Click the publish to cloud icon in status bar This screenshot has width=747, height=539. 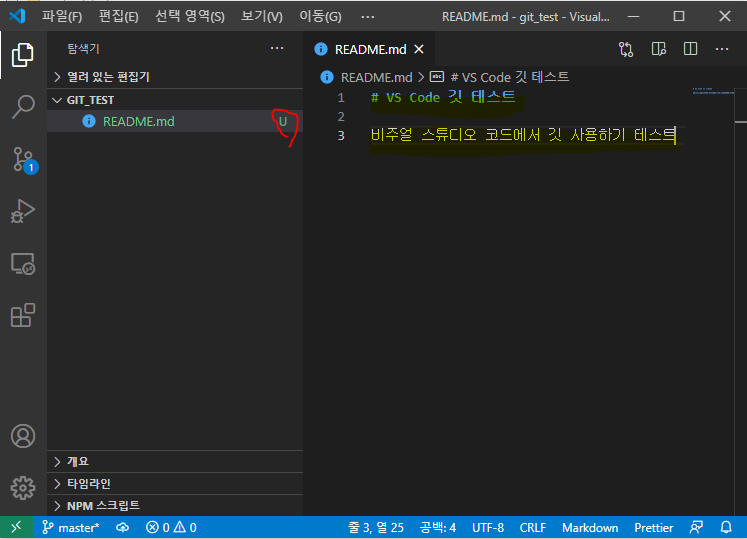pyautogui.click(x=122, y=528)
